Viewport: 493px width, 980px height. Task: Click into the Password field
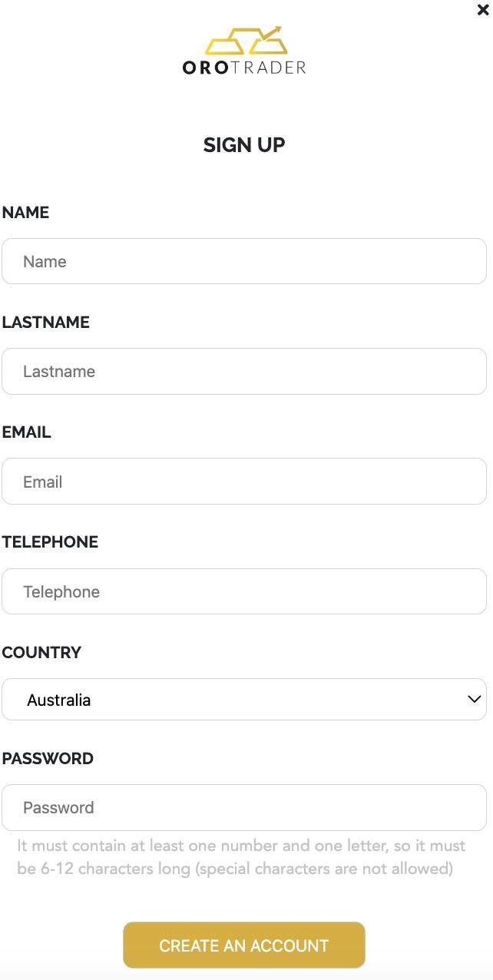pos(244,807)
